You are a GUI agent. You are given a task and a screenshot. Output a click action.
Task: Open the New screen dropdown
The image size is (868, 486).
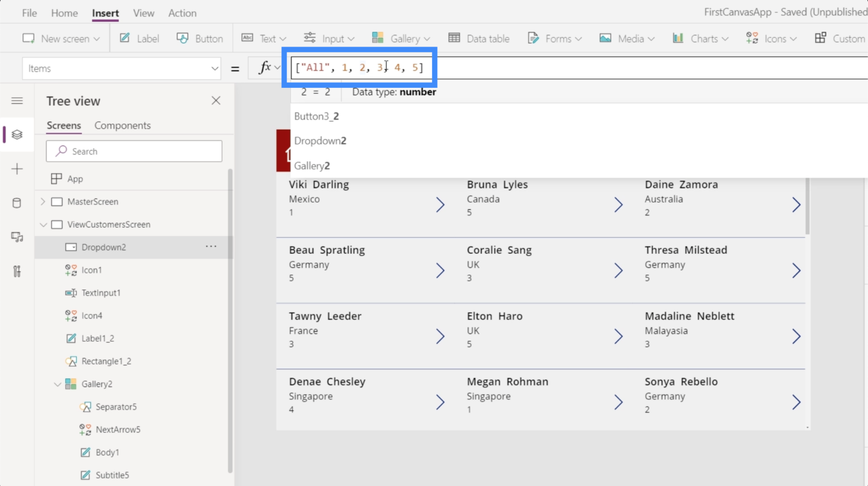pyautogui.click(x=61, y=38)
